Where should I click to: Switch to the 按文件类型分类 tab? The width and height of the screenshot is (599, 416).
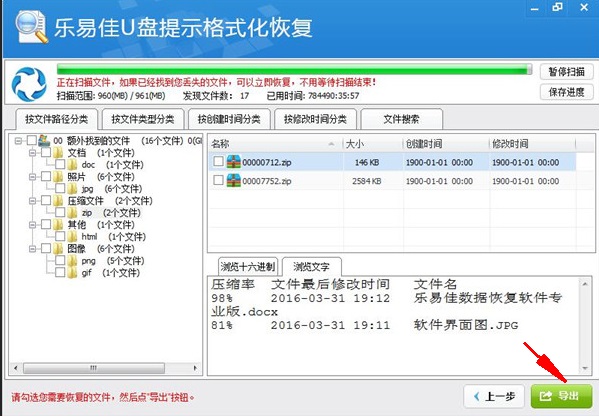[143, 119]
